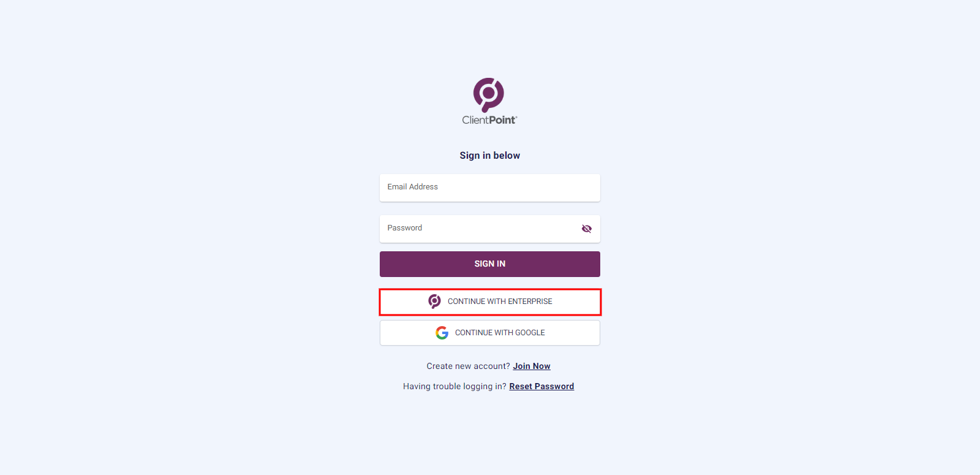The width and height of the screenshot is (980, 475).
Task: Click the "Email Address" placeholder label
Action: (413, 187)
